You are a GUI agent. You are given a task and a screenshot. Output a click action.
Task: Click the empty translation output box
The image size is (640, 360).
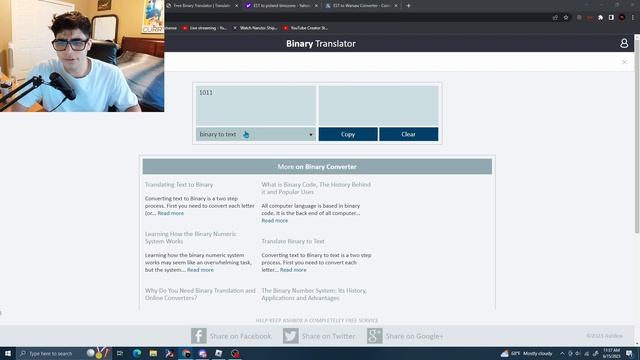tap(378, 105)
